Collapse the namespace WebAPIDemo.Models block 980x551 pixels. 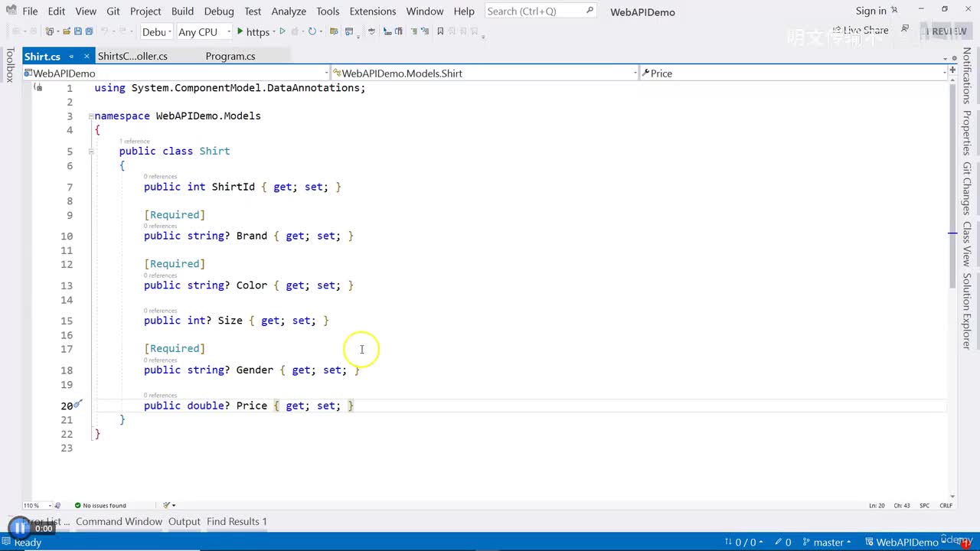point(91,116)
